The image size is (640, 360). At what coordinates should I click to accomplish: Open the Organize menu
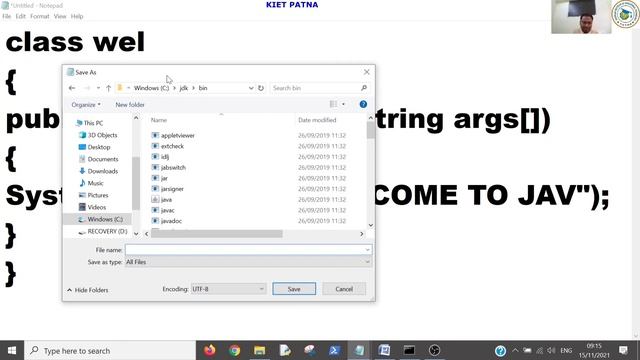[86, 104]
